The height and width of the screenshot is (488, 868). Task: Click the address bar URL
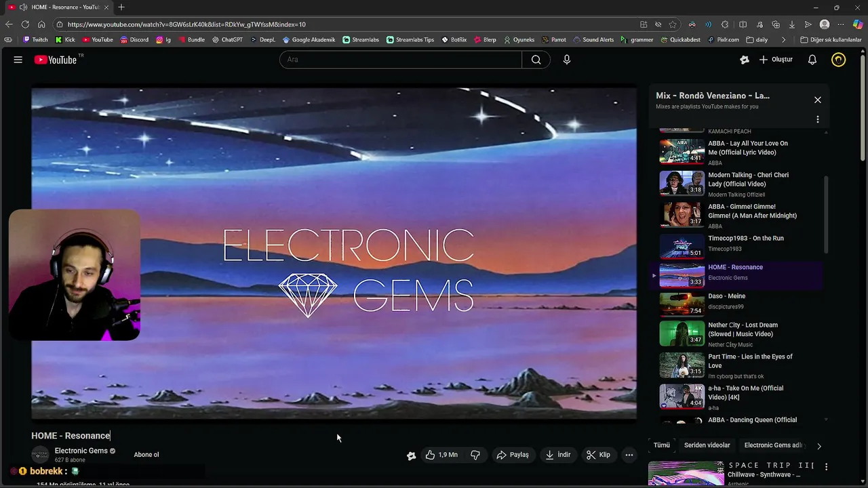pyautogui.click(x=186, y=24)
